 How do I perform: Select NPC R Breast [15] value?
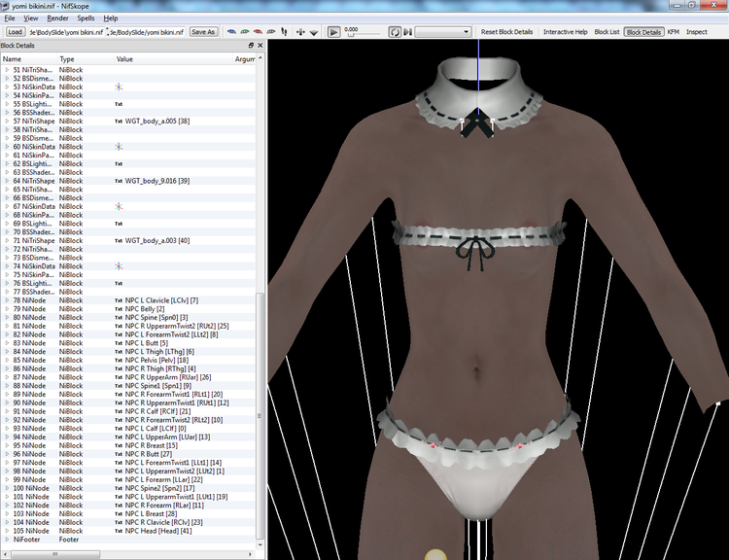coord(151,445)
